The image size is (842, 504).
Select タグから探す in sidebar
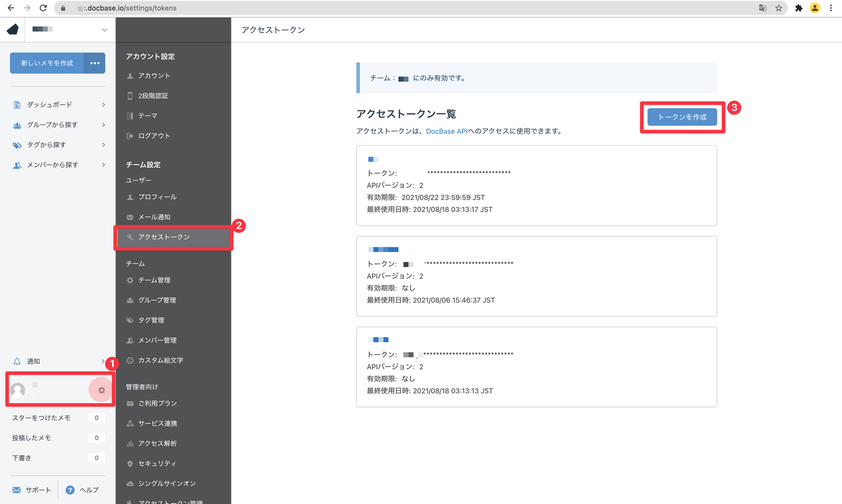tap(46, 145)
